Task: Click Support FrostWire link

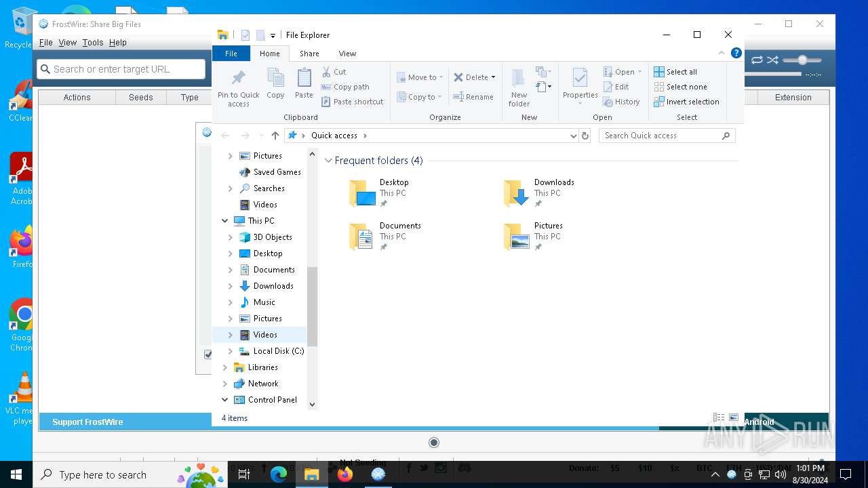Action: coord(87,422)
